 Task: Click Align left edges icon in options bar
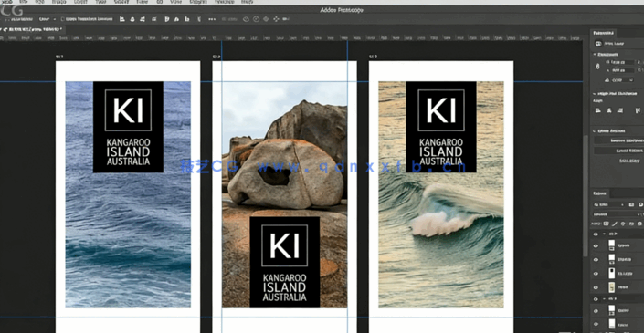[122, 19]
